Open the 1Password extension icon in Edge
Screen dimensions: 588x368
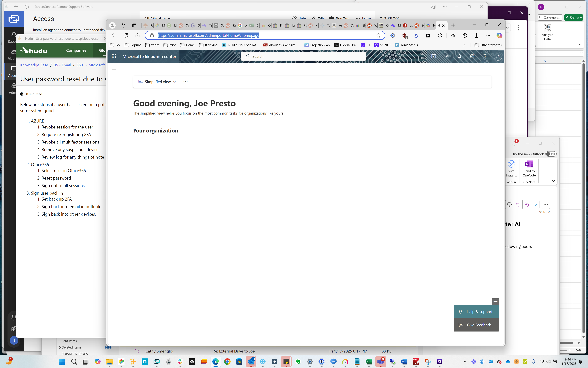[392, 36]
